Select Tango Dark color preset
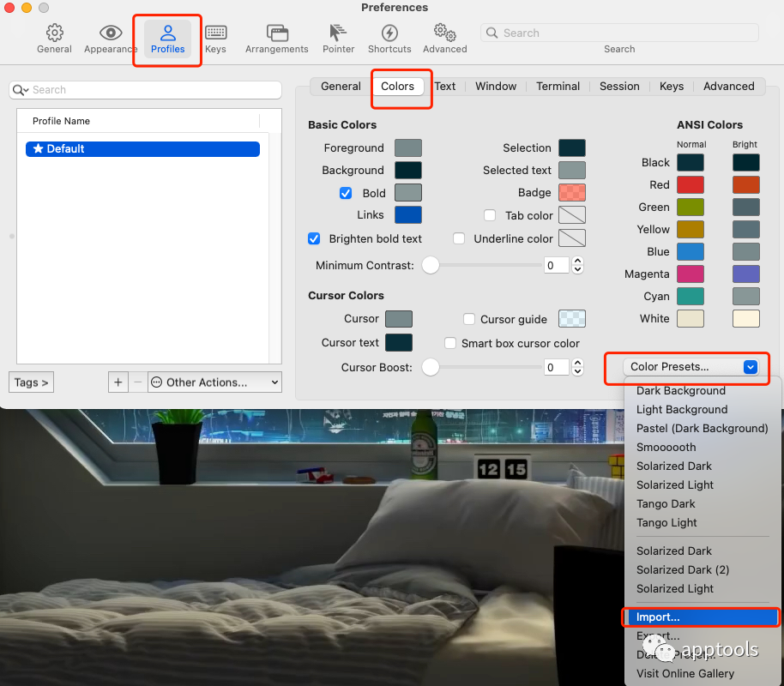 click(666, 503)
